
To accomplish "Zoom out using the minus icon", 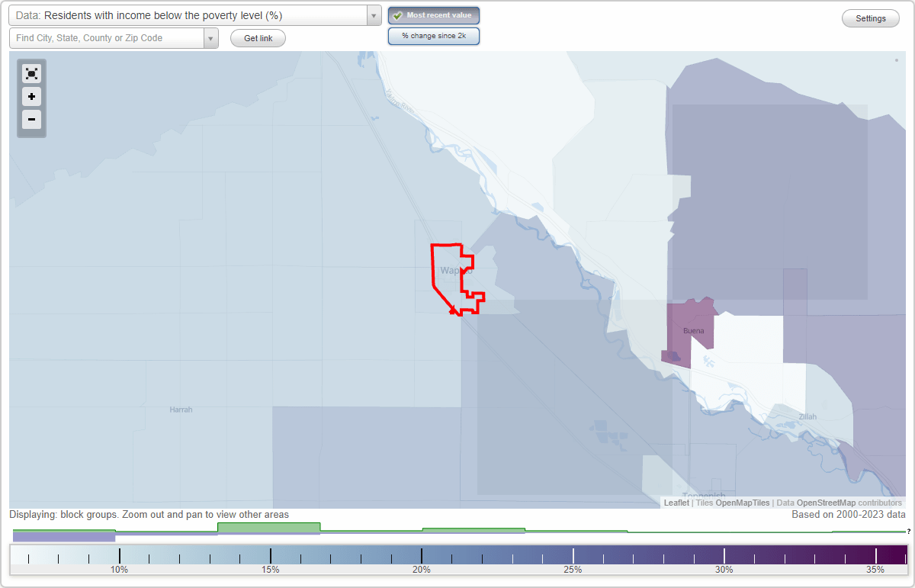I will (31, 120).
